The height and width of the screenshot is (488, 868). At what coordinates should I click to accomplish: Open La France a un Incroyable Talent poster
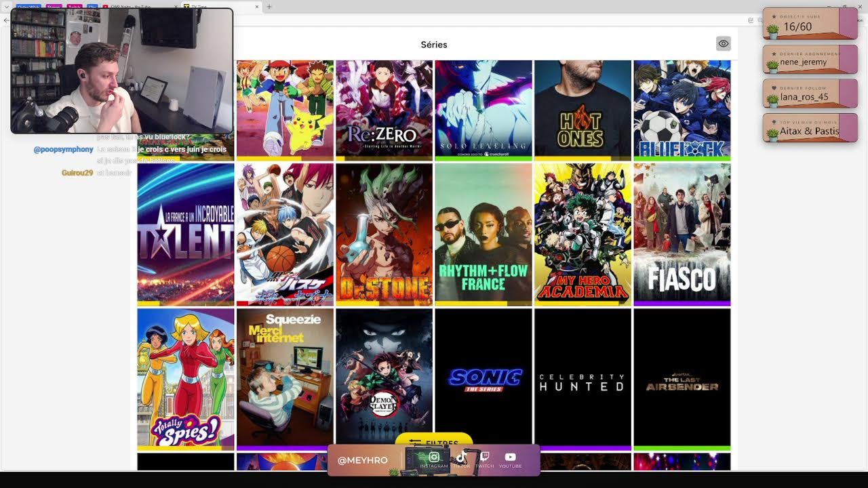186,235
